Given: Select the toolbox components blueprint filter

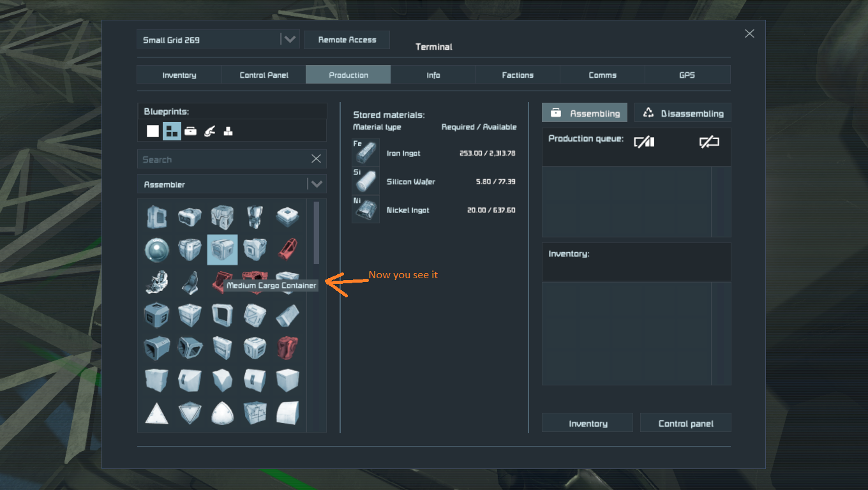Looking at the screenshot, I should pyautogui.click(x=190, y=131).
